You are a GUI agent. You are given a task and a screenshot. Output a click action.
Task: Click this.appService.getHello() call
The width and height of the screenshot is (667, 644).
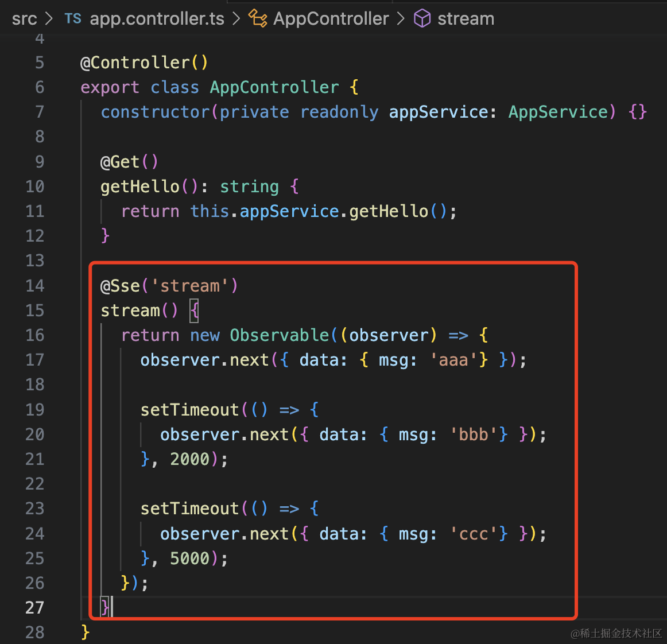click(318, 211)
